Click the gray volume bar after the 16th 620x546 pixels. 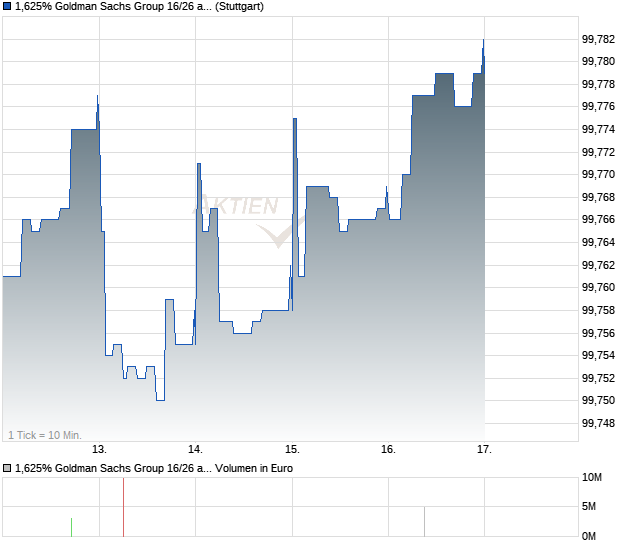(x=424, y=522)
